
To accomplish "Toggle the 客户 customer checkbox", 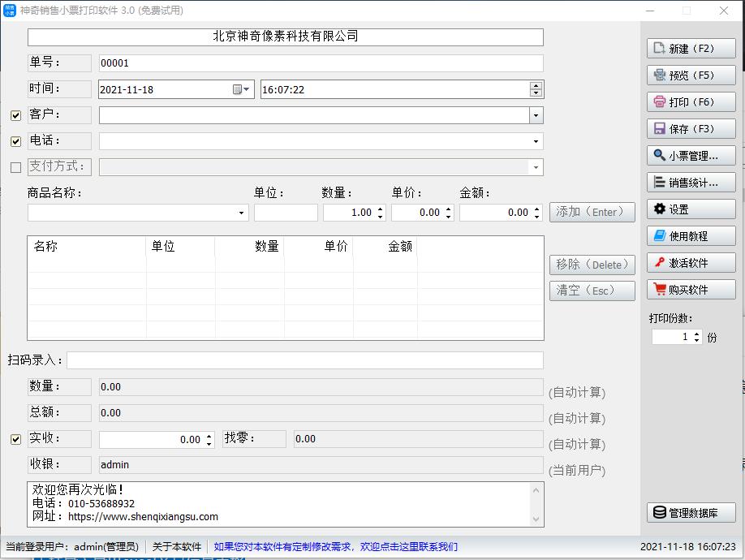I will click(15, 115).
